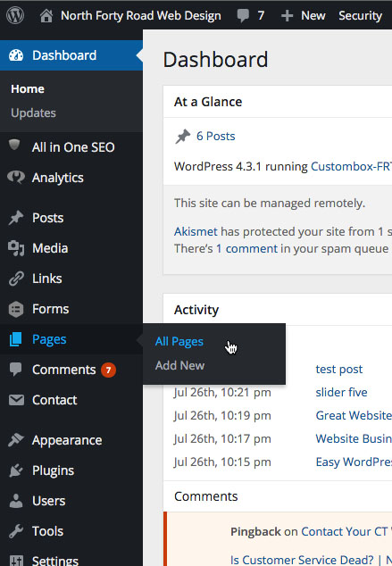The height and width of the screenshot is (566, 392).
Task: Click the plus icon beside New
Action: [x=287, y=16]
